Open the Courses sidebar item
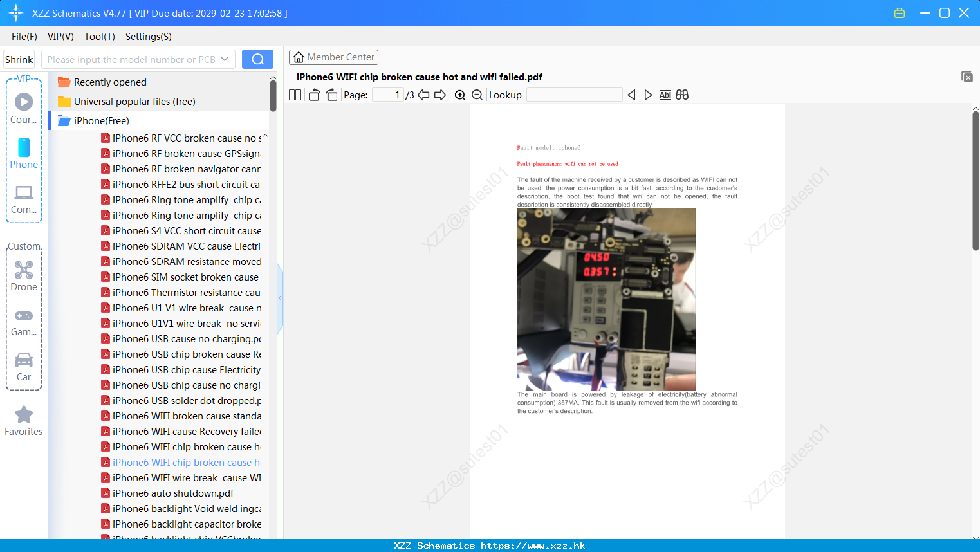Image resolution: width=980 pixels, height=552 pixels. 24,108
